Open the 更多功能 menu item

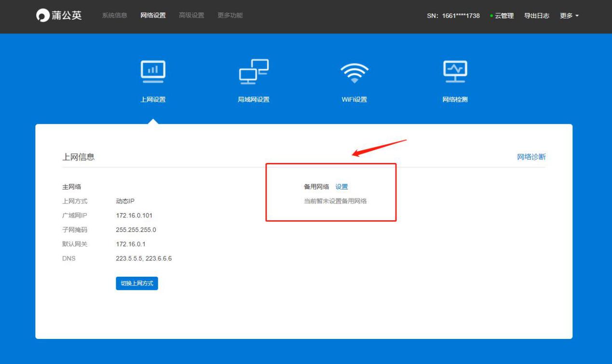[231, 15]
